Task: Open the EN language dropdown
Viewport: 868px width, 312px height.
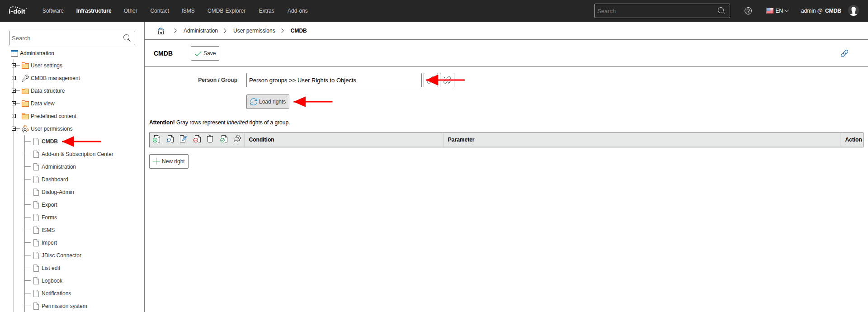Action: pyautogui.click(x=777, y=11)
